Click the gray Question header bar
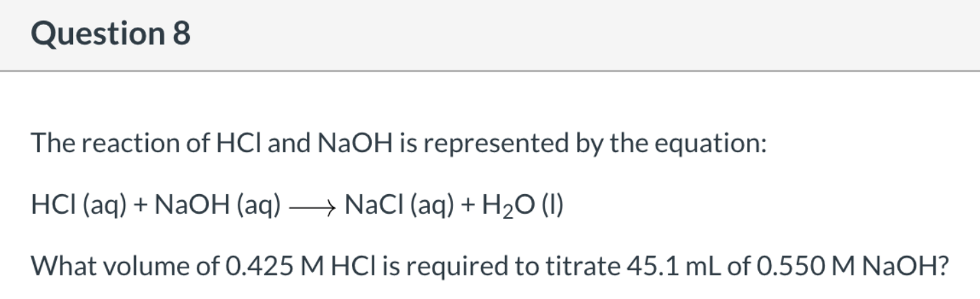 (x=490, y=34)
